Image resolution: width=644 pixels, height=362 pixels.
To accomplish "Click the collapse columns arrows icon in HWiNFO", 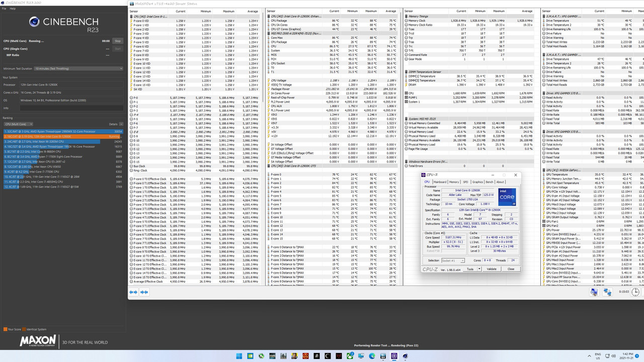I will pos(144,292).
